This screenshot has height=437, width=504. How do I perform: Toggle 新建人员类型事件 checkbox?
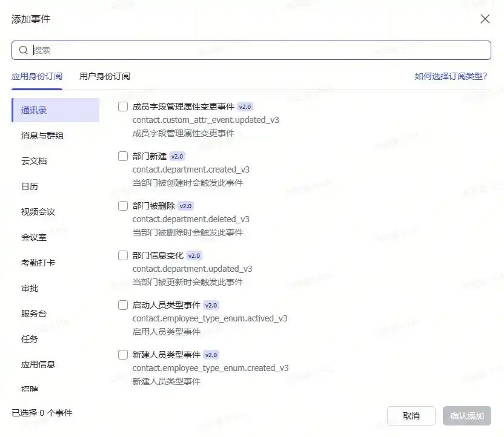(123, 355)
